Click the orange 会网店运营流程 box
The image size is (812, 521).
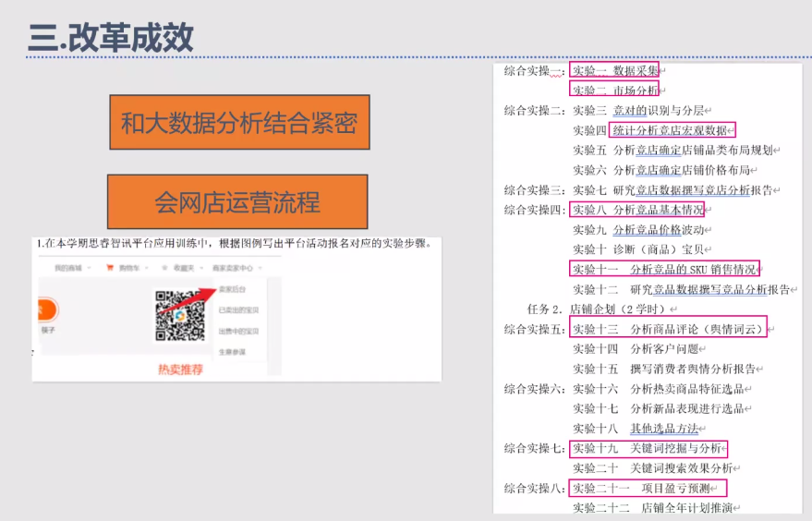(237, 201)
